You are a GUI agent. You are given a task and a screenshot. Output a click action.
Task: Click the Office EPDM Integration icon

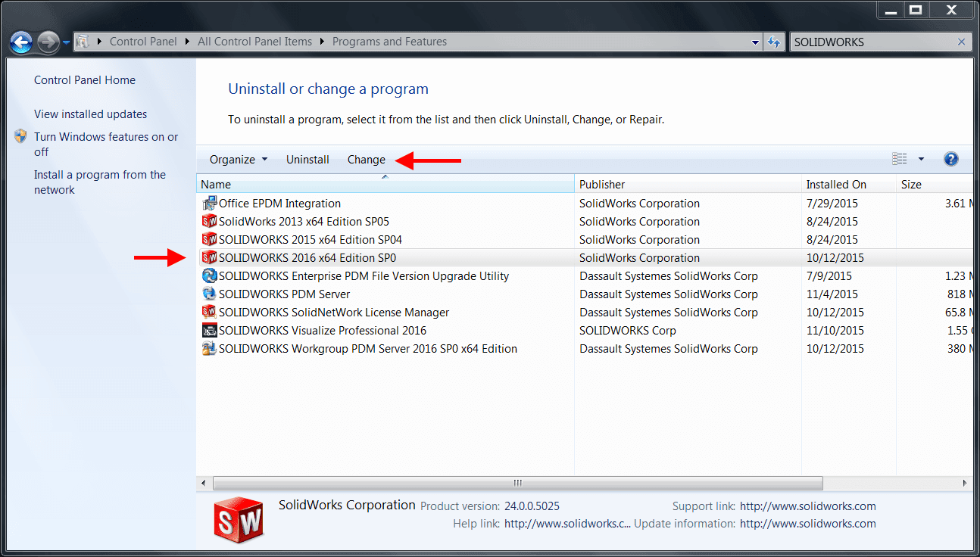[210, 203]
